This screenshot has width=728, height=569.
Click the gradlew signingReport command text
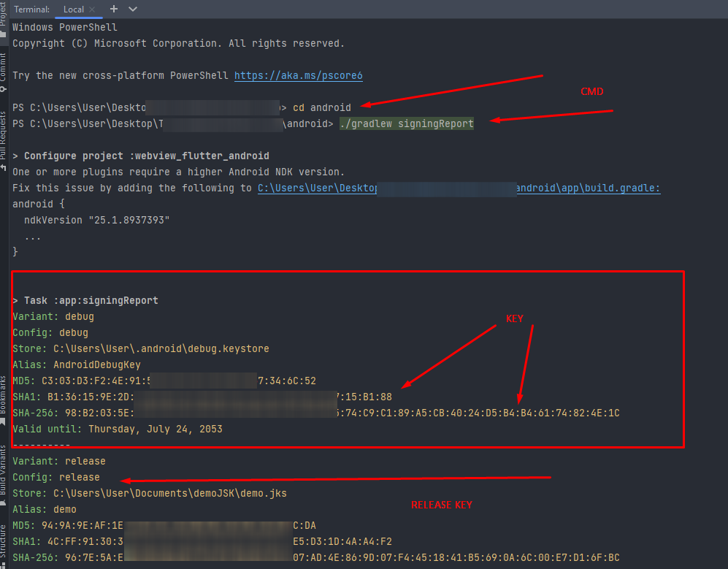click(x=407, y=123)
